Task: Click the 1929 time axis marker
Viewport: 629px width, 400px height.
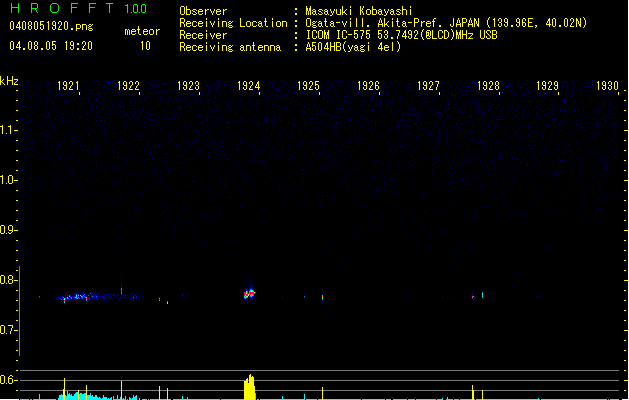Action: click(548, 86)
